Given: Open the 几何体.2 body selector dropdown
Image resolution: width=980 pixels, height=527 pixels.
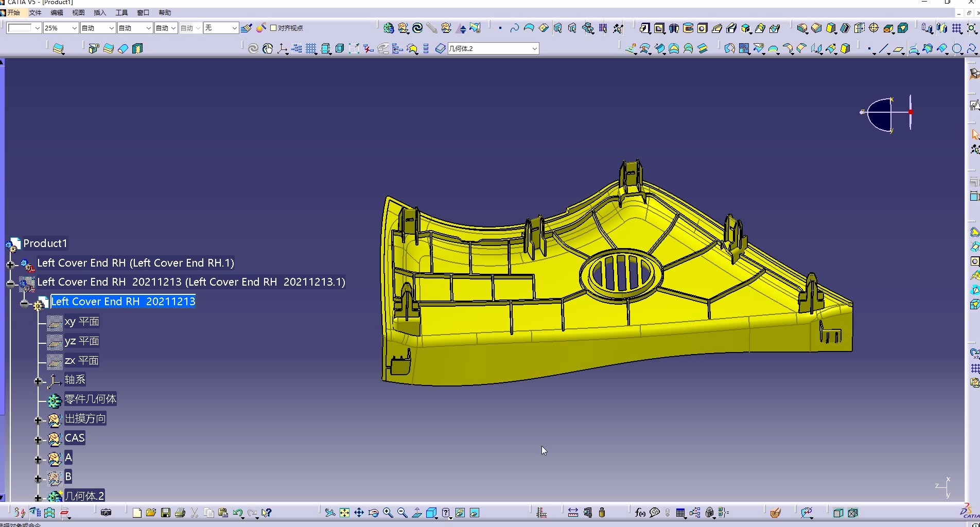Looking at the screenshot, I should coord(534,48).
